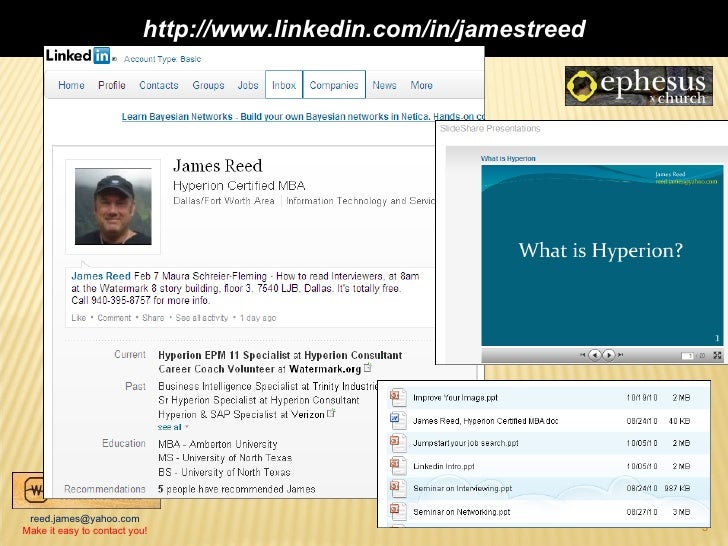Click the linkedin.com/in/jamestreed URL title
Image resolution: width=728 pixels, height=546 pixels.
click(x=364, y=29)
